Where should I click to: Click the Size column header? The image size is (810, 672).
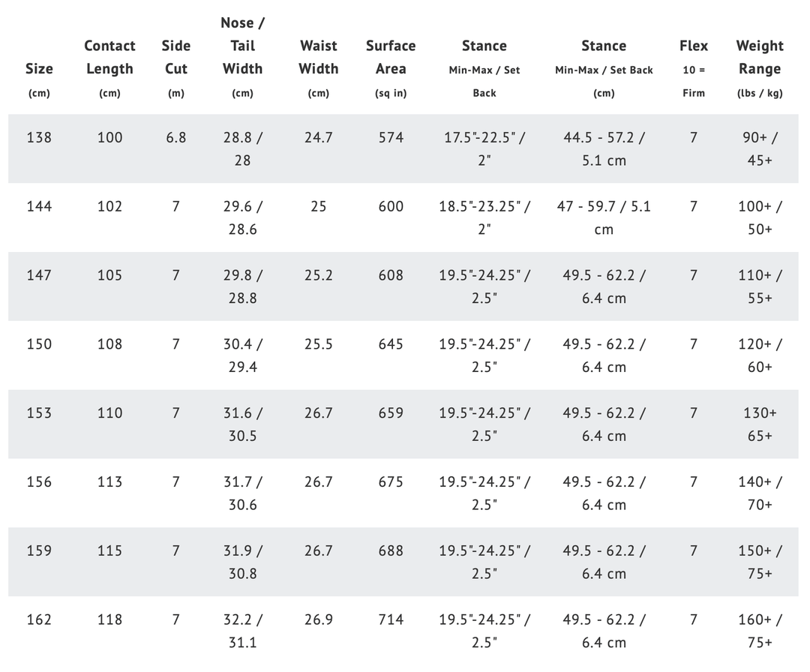39,69
